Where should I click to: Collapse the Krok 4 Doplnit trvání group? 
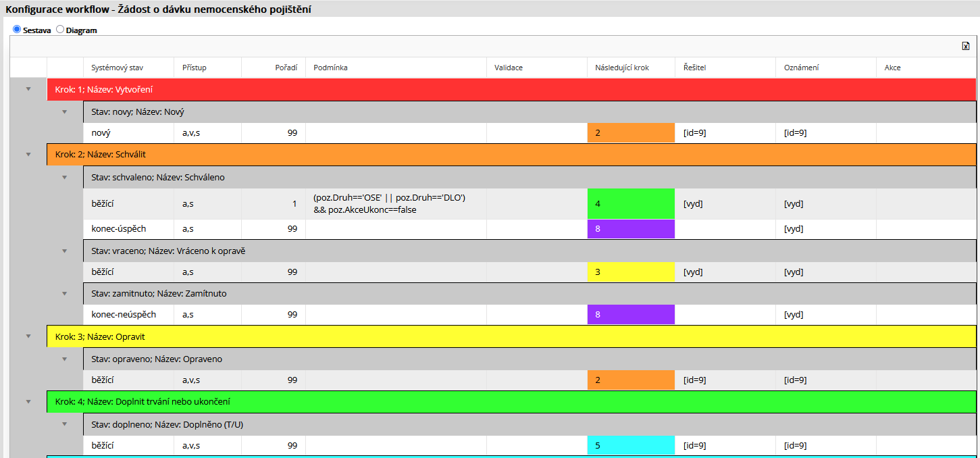pos(28,401)
